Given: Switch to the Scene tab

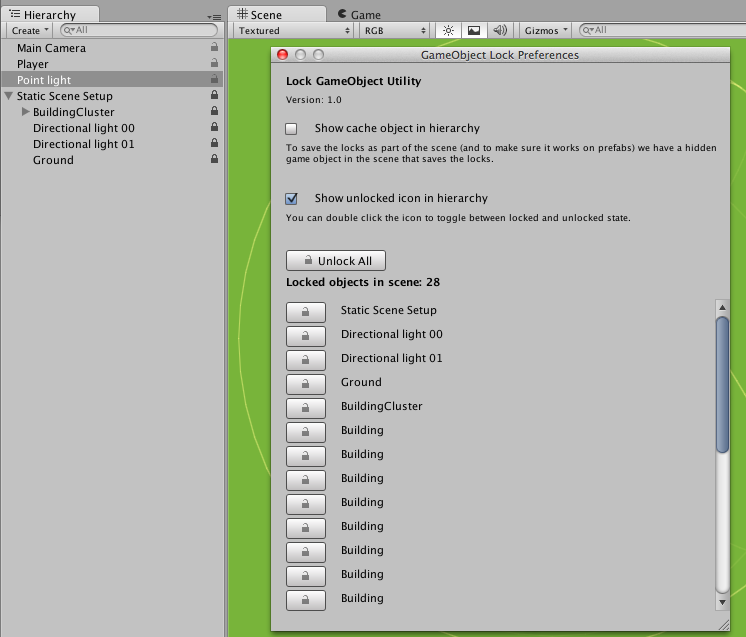Looking at the screenshot, I should coord(277,14).
